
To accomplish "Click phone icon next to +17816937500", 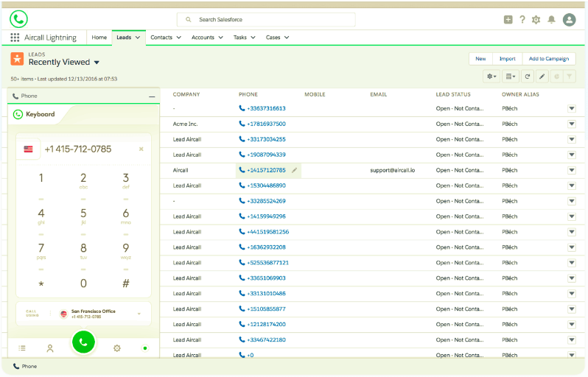I will [x=242, y=124].
